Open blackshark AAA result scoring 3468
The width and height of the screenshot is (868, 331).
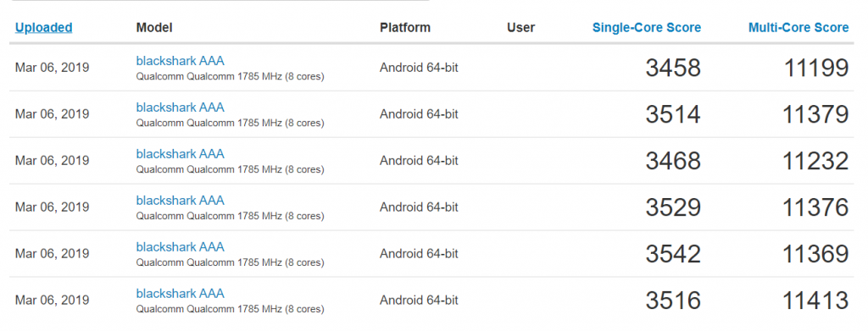click(x=181, y=153)
